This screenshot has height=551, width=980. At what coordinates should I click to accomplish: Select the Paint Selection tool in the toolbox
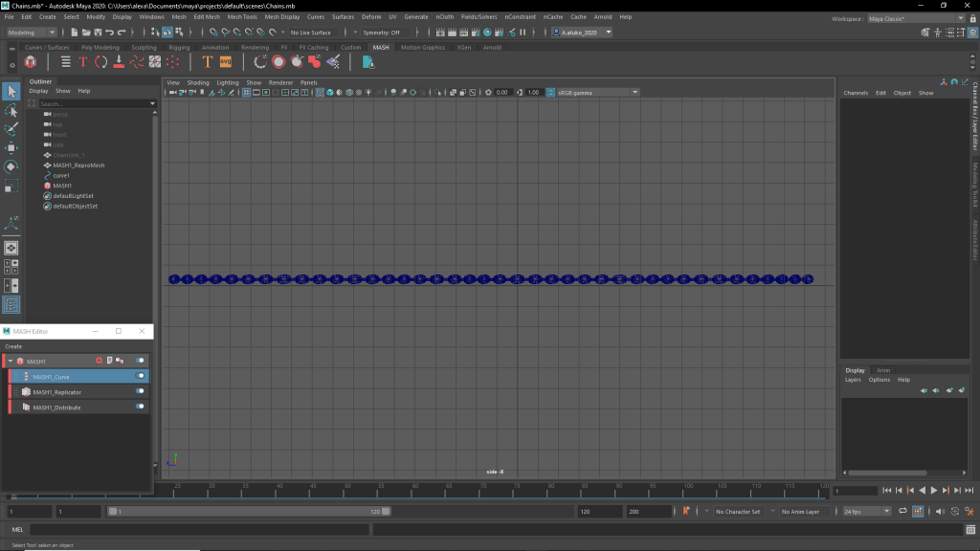[11, 129]
